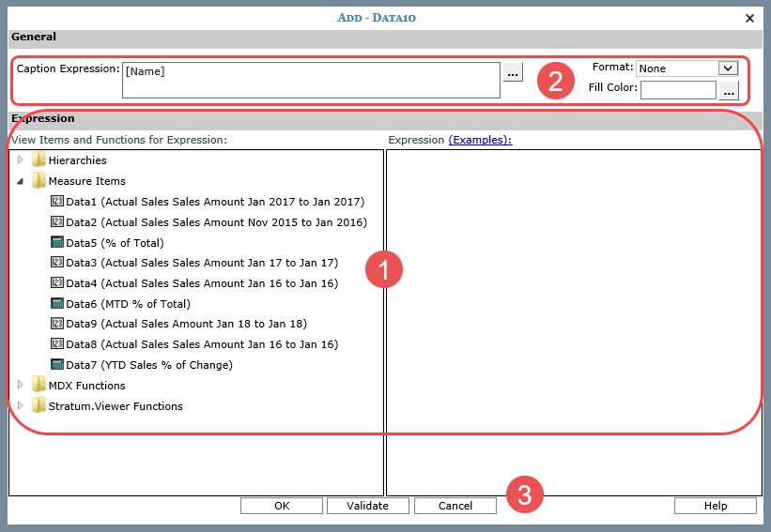Image resolution: width=771 pixels, height=532 pixels.
Task: Select Data2 Actual Sales Nov 2015 item
Action: (216, 222)
